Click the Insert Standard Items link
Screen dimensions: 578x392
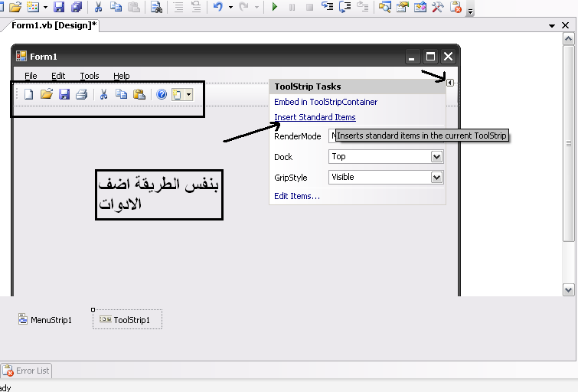[315, 117]
